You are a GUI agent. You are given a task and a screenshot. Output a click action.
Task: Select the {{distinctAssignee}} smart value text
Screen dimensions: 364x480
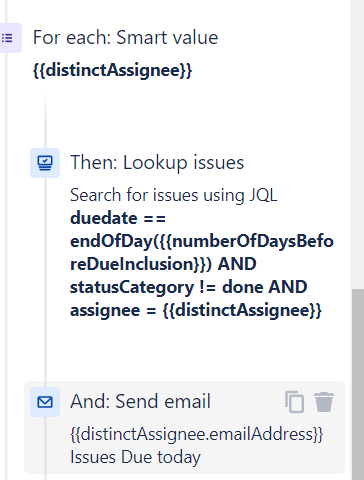click(113, 70)
